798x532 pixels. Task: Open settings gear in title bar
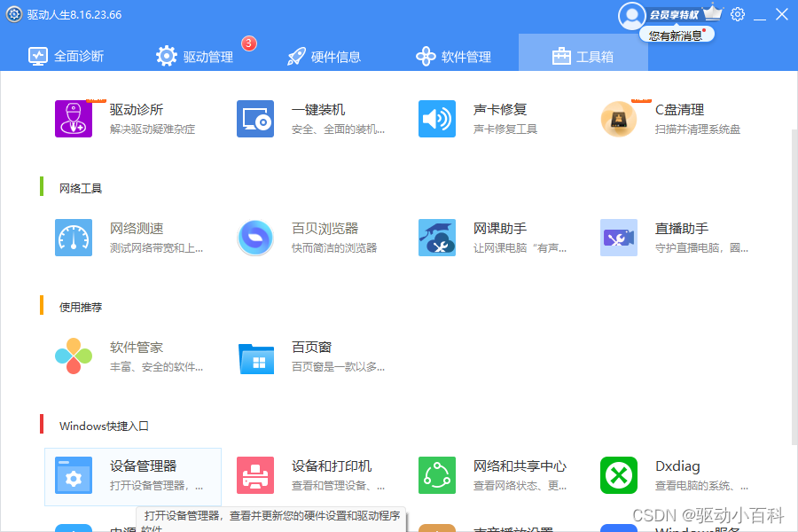(738, 14)
